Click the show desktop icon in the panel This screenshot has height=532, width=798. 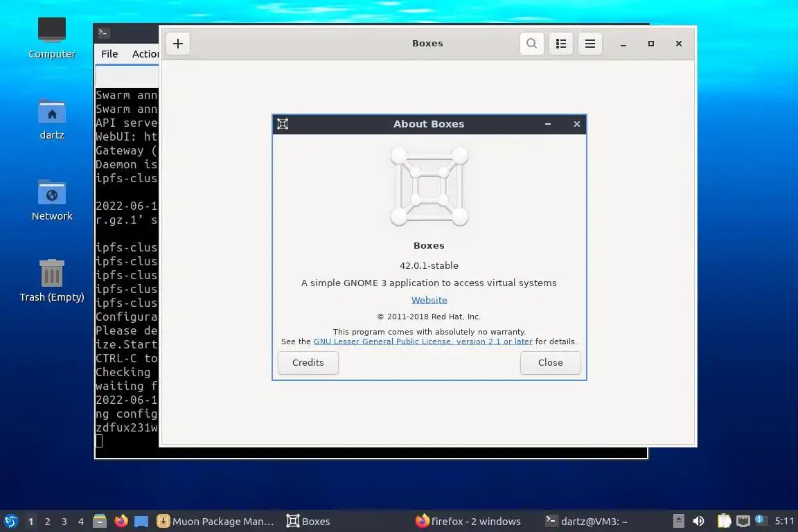(141, 522)
